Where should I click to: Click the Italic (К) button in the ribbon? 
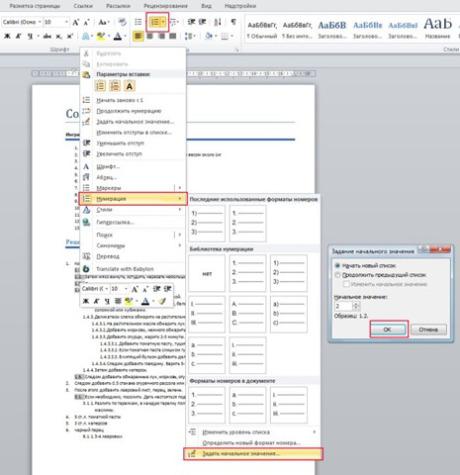pyautogui.click(x=18, y=36)
